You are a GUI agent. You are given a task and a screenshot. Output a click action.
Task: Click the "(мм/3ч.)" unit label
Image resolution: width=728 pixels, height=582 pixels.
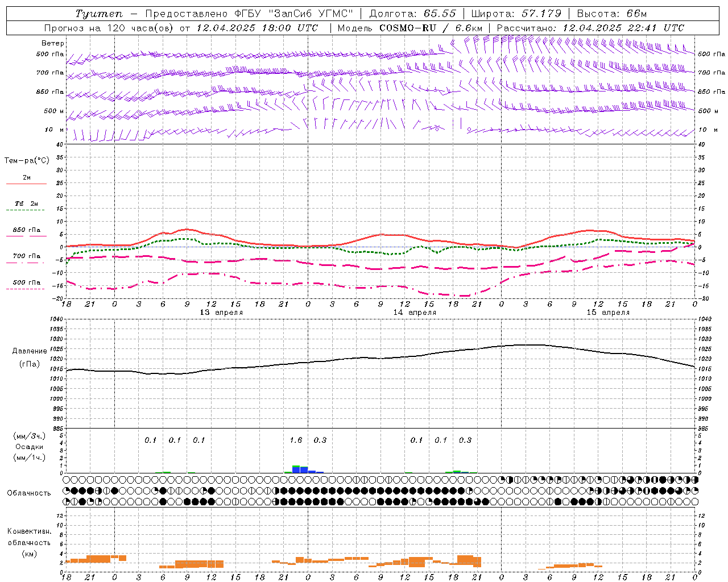coord(30,436)
